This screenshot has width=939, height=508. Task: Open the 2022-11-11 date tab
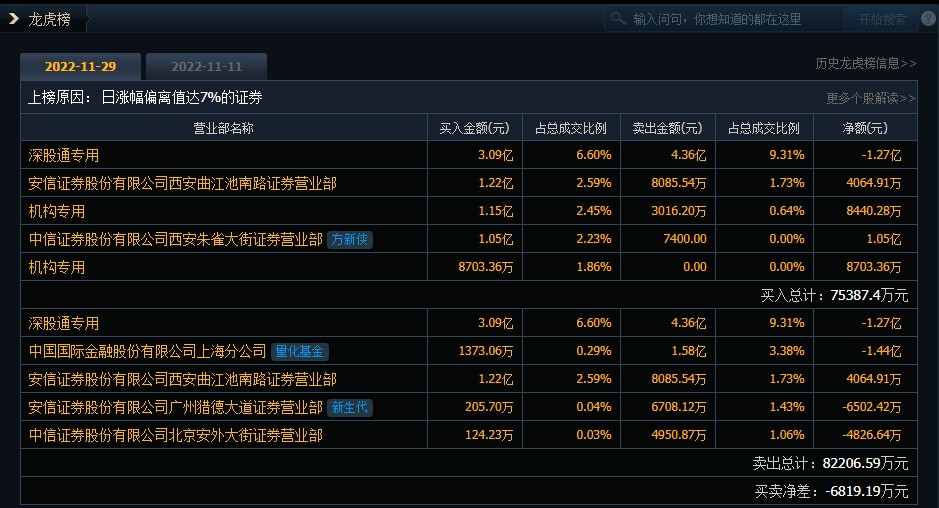206,67
